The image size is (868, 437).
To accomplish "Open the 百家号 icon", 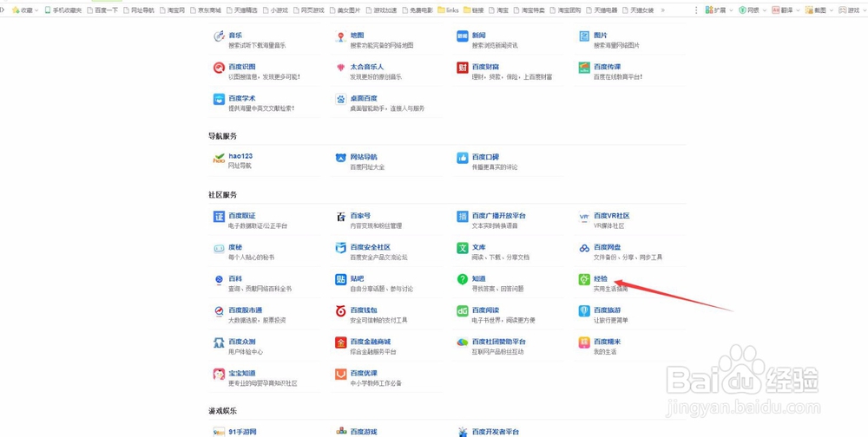I will pyautogui.click(x=340, y=217).
